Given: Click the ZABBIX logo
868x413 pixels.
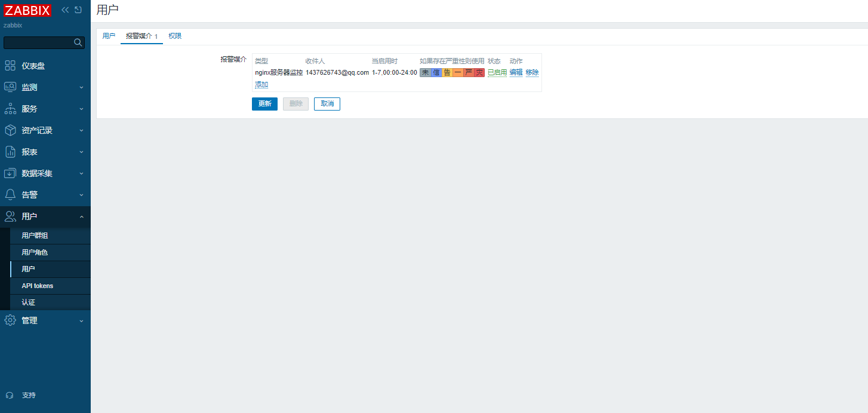Looking at the screenshot, I should click(27, 10).
